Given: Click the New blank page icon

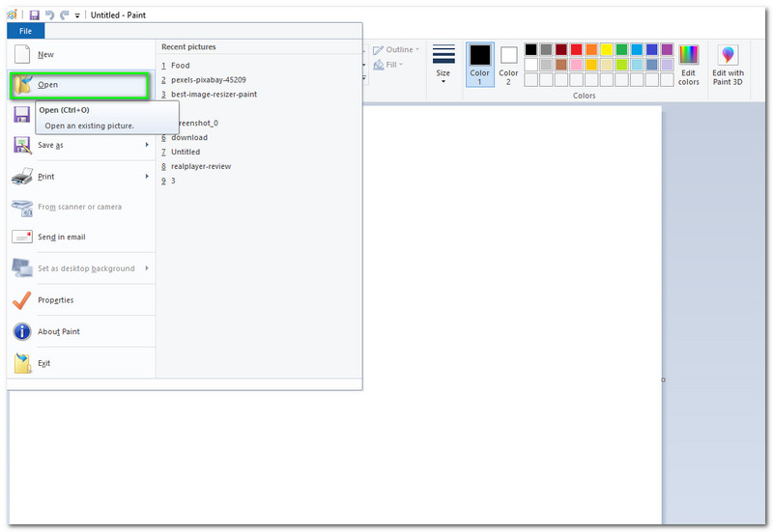Looking at the screenshot, I should [x=21, y=54].
